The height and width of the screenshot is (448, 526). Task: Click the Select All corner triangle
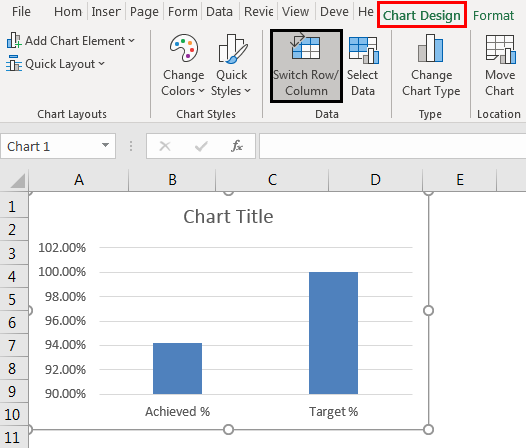(17, 181)
